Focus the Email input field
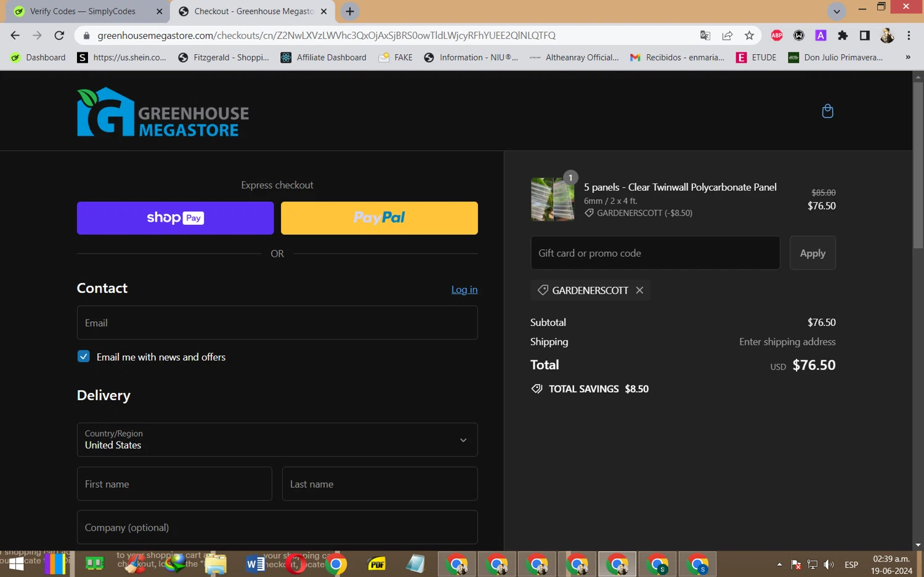The image size is (924, 577). point(277,323)
